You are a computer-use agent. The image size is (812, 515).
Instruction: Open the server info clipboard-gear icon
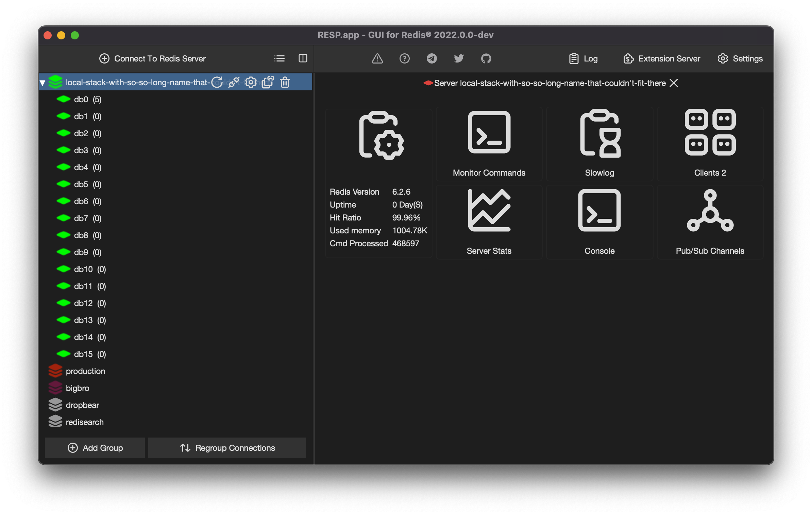[x=381, y=135]
